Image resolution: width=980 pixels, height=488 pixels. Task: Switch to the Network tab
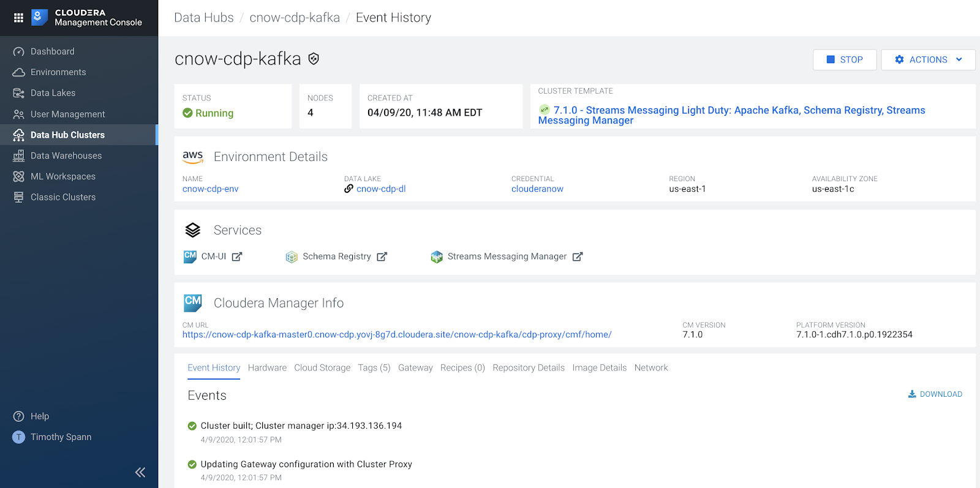pyautogui.click(x=651, y=367)
